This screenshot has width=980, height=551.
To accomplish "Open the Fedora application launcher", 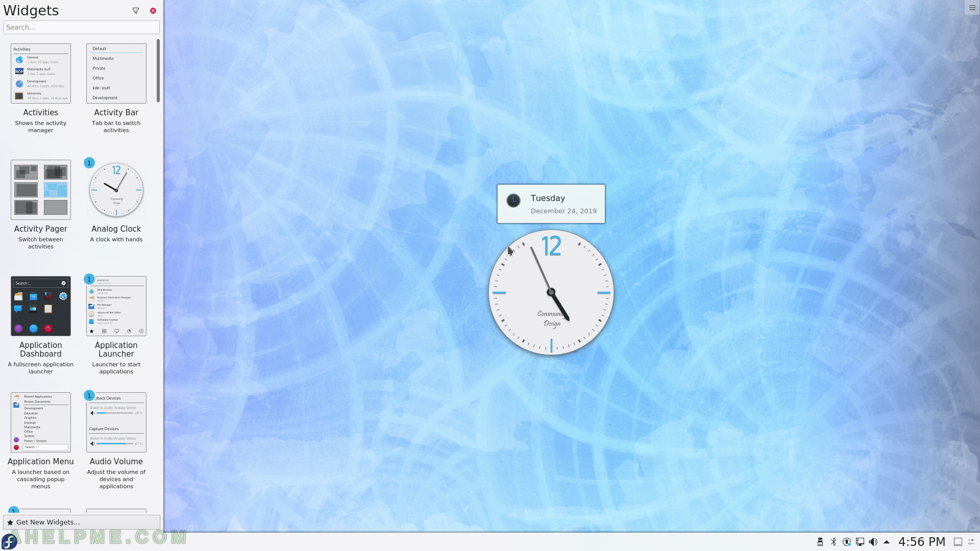I will tap(9, 541).
